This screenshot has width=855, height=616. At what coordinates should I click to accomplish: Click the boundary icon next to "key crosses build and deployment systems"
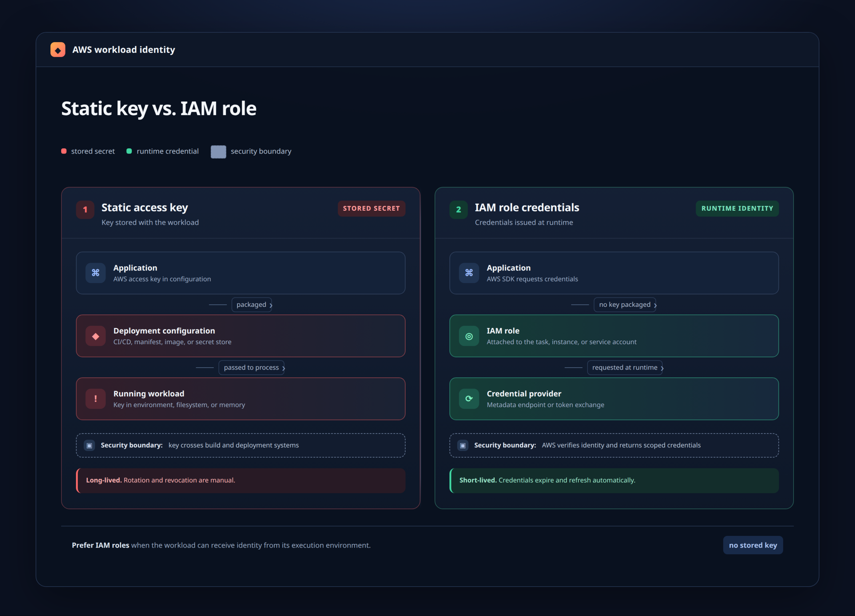tap(90, 445)
